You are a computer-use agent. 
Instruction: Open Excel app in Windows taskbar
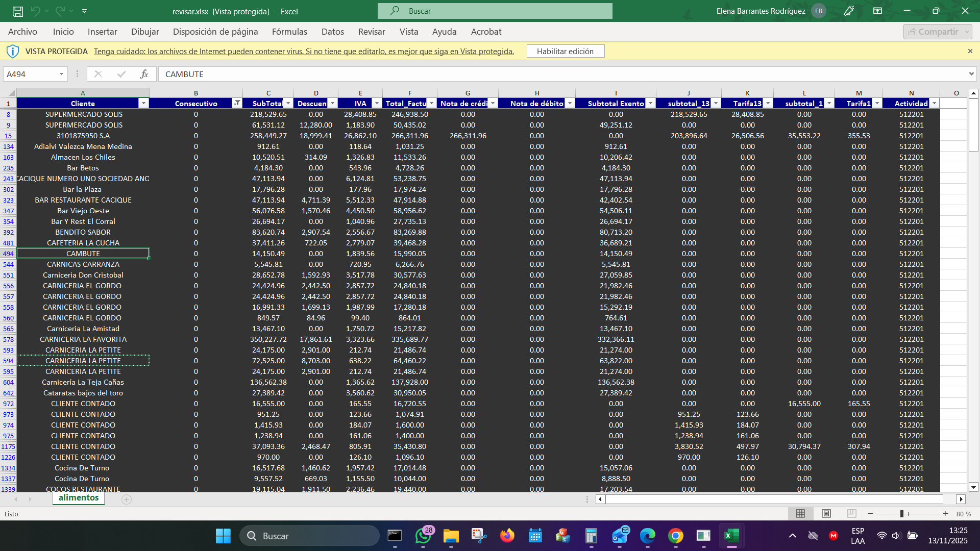click(731, 536)
